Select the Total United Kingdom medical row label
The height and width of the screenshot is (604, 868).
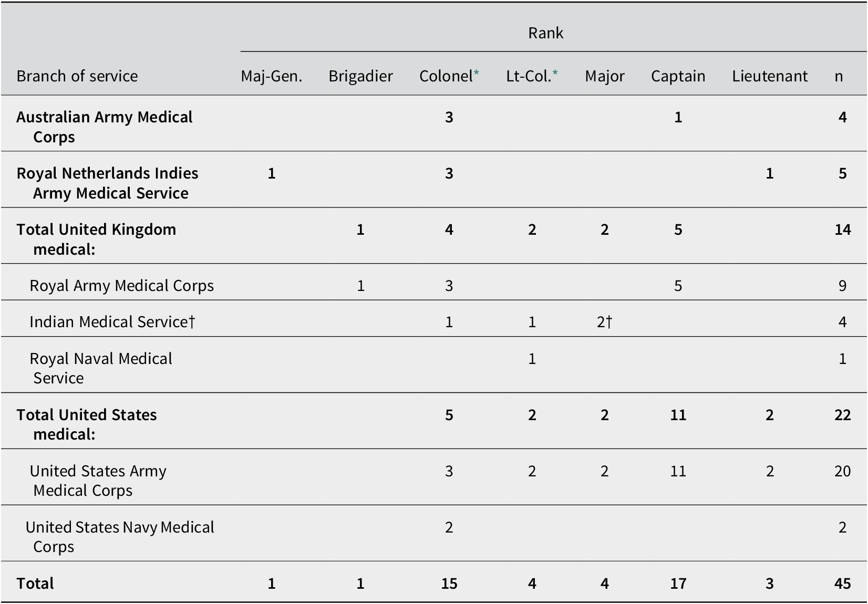(x=96, y=239)
